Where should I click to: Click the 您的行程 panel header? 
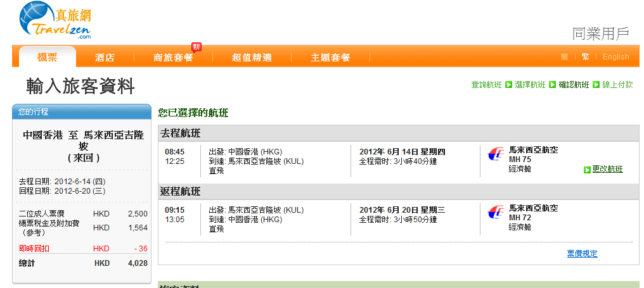pyautogui.click(x=82, y=112)
